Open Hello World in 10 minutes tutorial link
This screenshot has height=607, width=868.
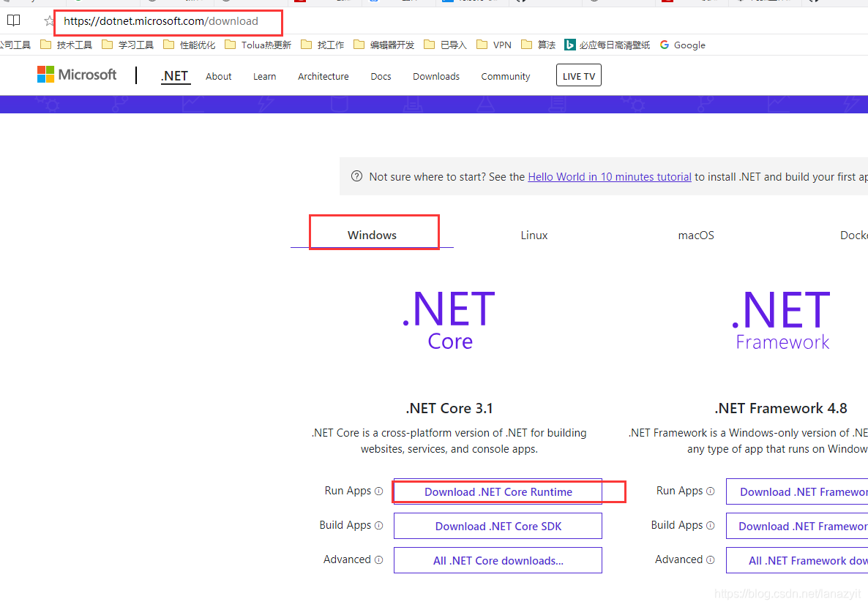(610, 176)
